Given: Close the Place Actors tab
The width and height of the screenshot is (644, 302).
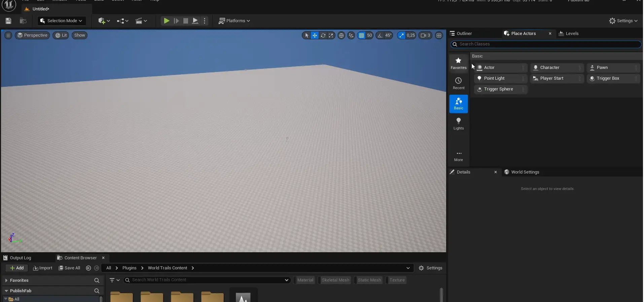Looking at the screenshot, I should 550,34.
